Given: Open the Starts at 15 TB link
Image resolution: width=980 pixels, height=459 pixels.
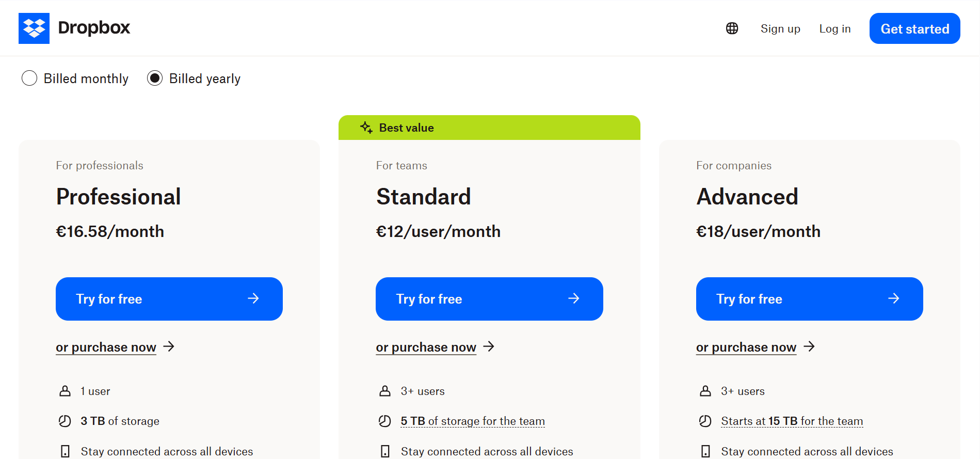Looking at the screenshot, I should pos(792,421).
